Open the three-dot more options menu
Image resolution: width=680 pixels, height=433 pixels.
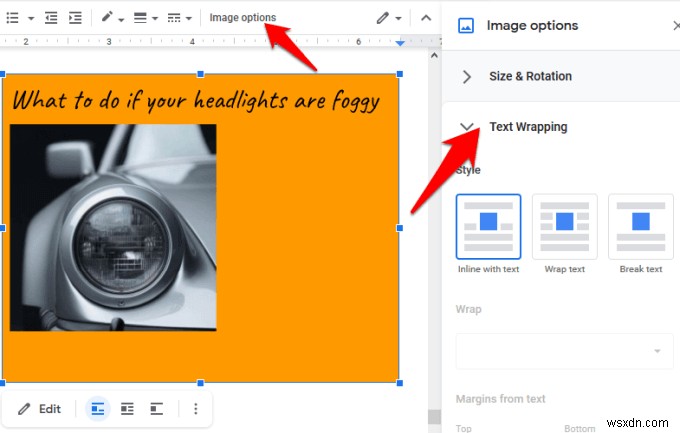point(196,409)
